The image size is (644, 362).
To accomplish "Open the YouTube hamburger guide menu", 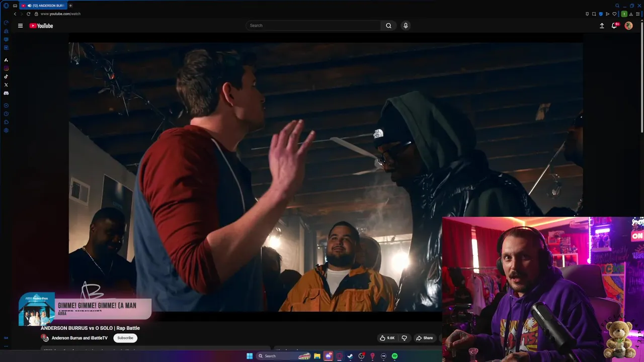I will [x=20, y=26].
